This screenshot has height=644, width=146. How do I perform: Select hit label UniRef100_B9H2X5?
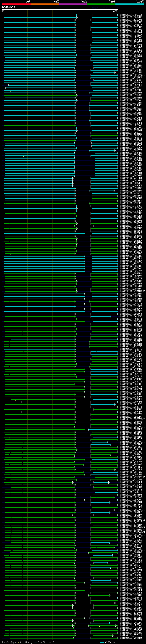131,95
